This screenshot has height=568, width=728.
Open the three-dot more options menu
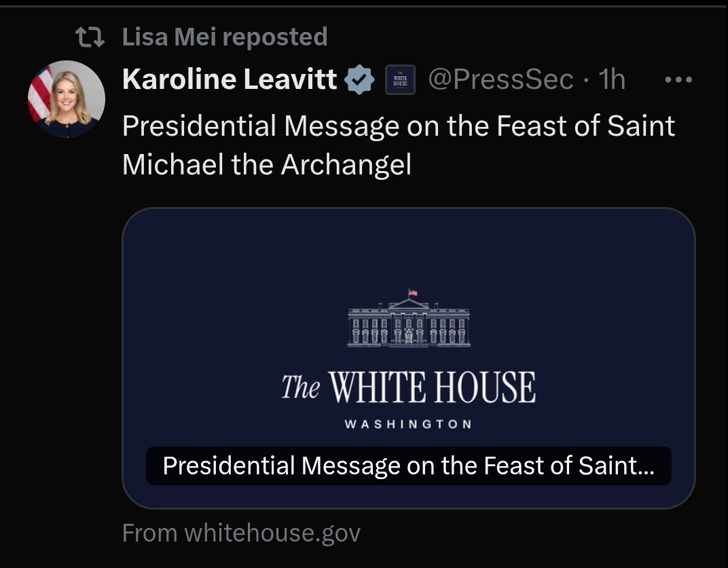click(678, 80)
